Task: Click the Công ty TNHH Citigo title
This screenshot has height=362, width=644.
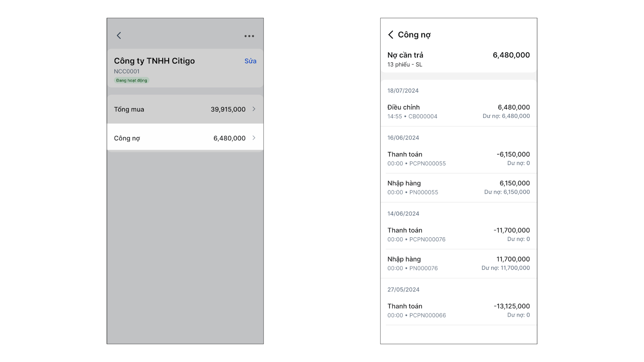Action: click(154, 61)
